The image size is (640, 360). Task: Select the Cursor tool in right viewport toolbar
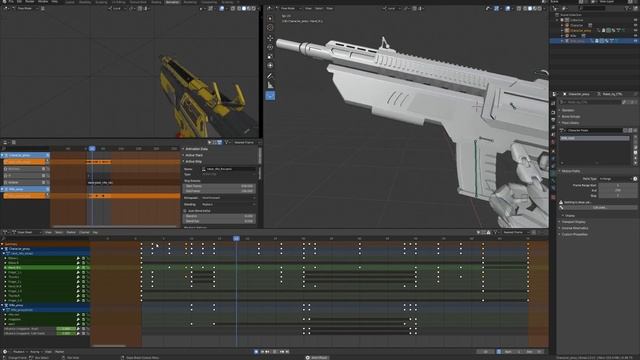[270, 28]
